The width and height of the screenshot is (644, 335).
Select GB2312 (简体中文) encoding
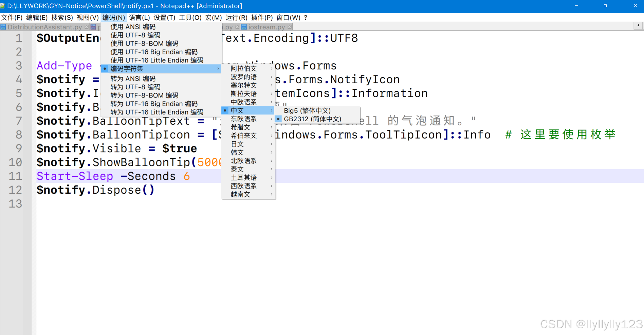point(312,119)
